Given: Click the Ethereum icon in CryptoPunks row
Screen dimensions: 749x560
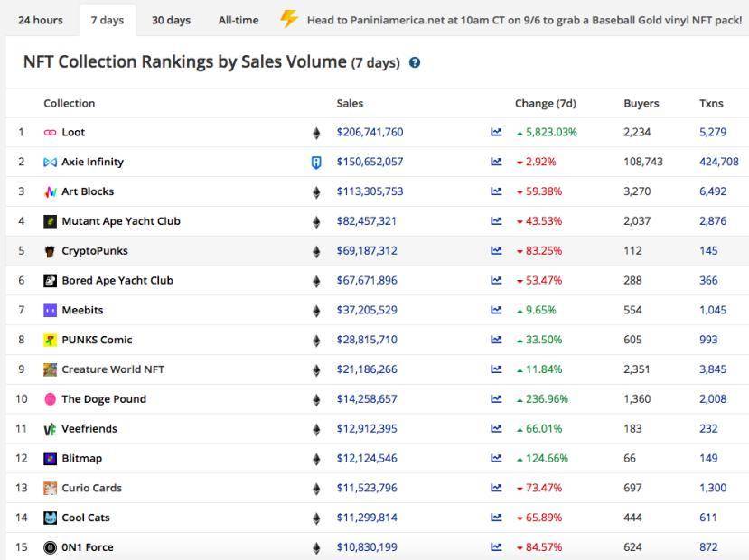Looking at the screenshot, I should 316,252.
